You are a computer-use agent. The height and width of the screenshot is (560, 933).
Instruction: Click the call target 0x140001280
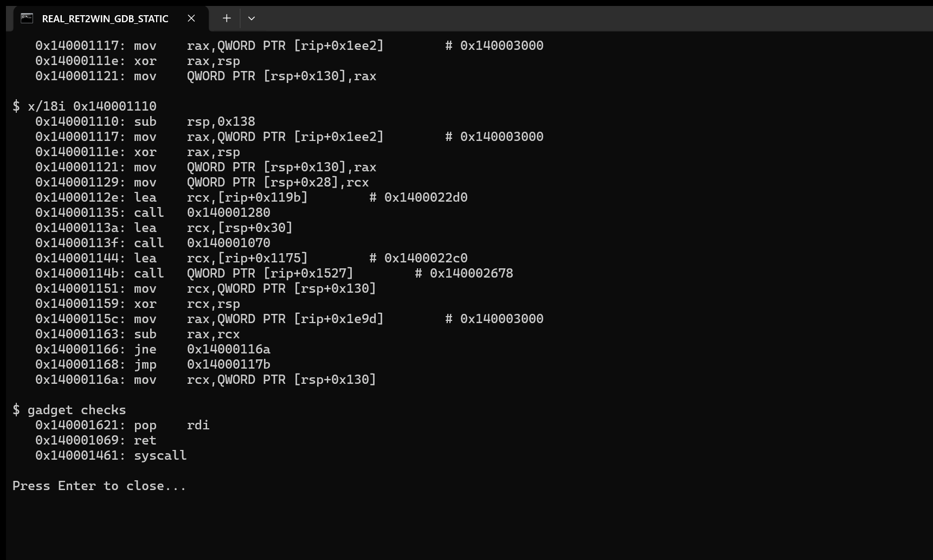tap(229, 213)
